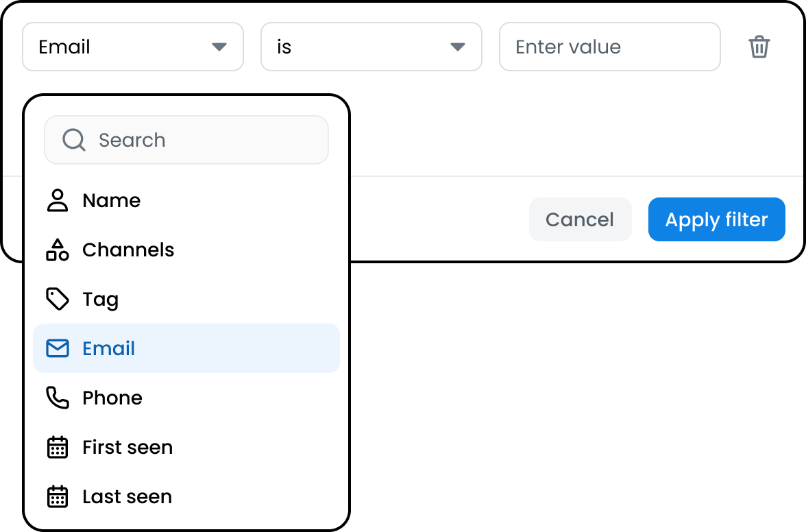Image resolution: width=806 pixels, height=532 pixels.
Task: Open the Email field dropdown
Action: pos(133,47)
